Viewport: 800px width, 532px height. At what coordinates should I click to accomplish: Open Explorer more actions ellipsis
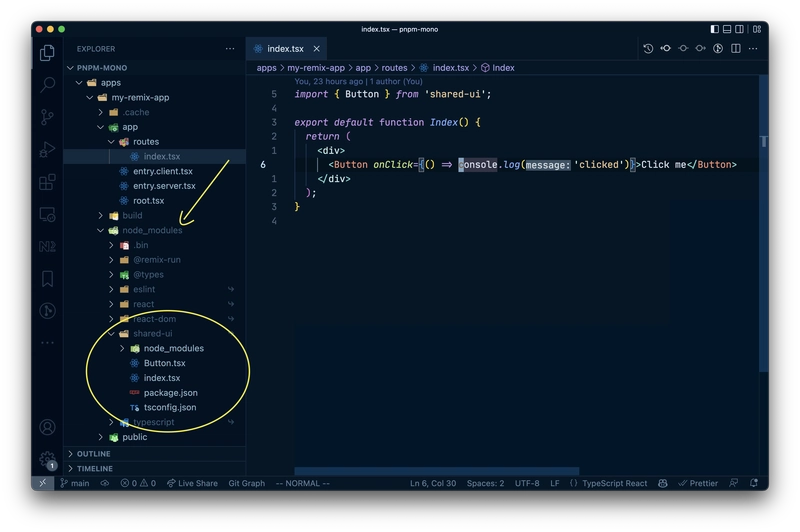pos(230,49)
